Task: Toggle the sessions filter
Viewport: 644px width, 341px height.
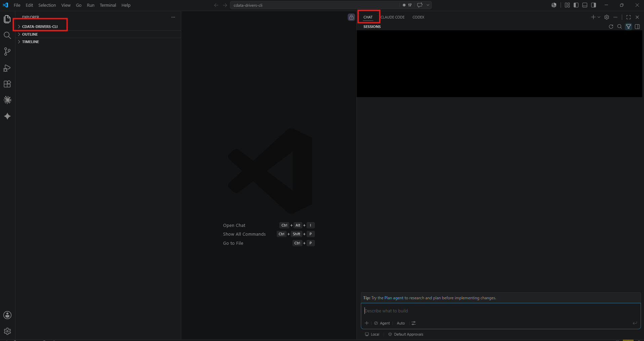Action: click(x=629, y=27)
